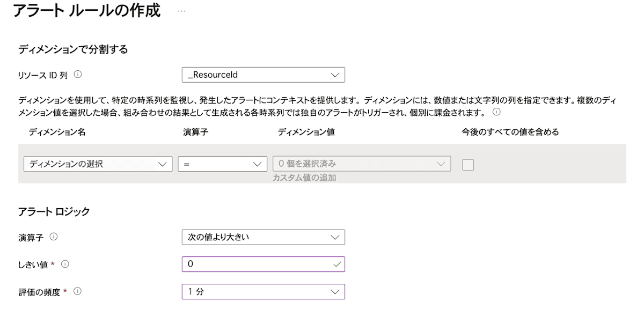Screen dimensions: 644x309
Task: Click the ディメンション名 column header
Action: coord(57,132)
